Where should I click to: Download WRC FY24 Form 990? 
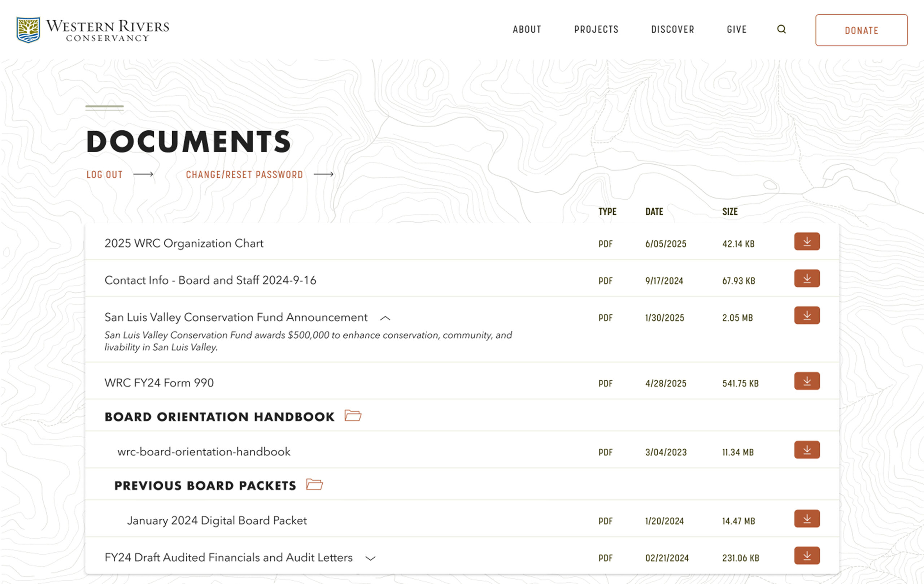click(807, 381)
